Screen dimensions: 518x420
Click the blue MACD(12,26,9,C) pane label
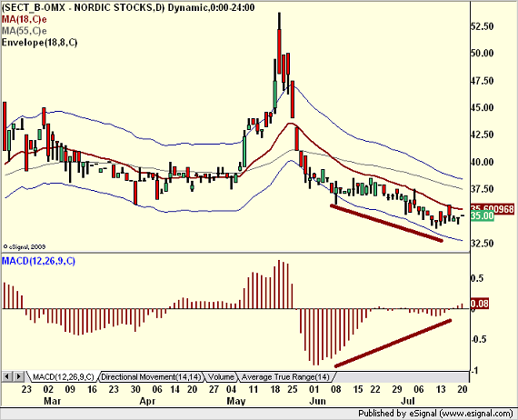tap(38, 262)
